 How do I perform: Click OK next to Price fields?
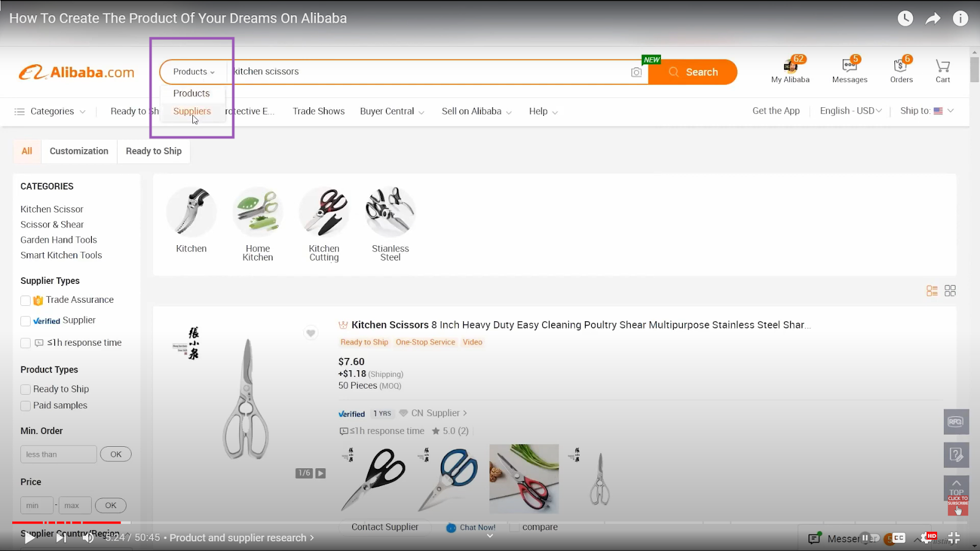coord(110,506)
